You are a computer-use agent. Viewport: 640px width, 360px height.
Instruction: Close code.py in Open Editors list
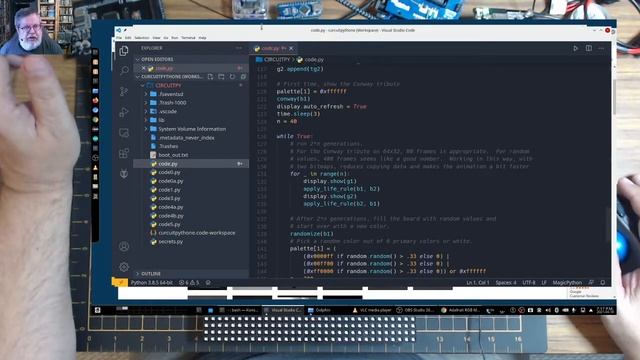[x=144, y=68]
